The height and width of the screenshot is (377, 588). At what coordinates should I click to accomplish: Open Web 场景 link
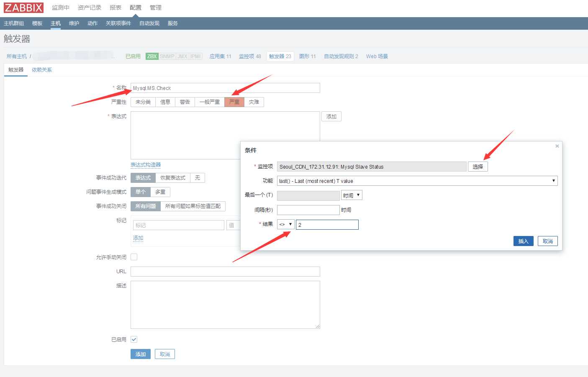pos(377,56)
